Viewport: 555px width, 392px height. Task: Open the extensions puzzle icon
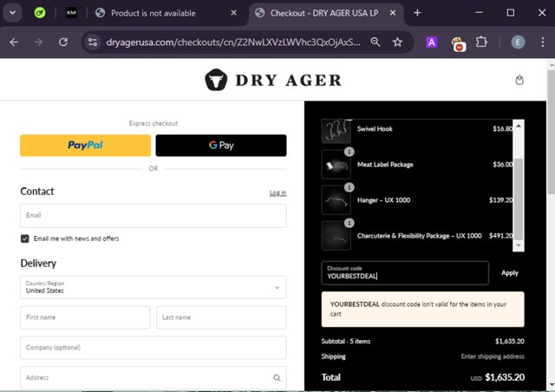pyautogui.click(x=481, y=42)
